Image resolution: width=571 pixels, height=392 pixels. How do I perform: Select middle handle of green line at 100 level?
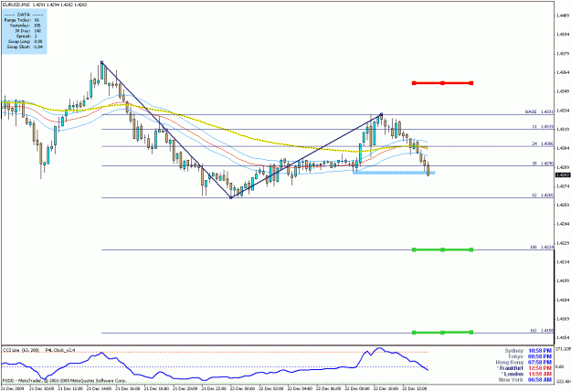(442, 249)
